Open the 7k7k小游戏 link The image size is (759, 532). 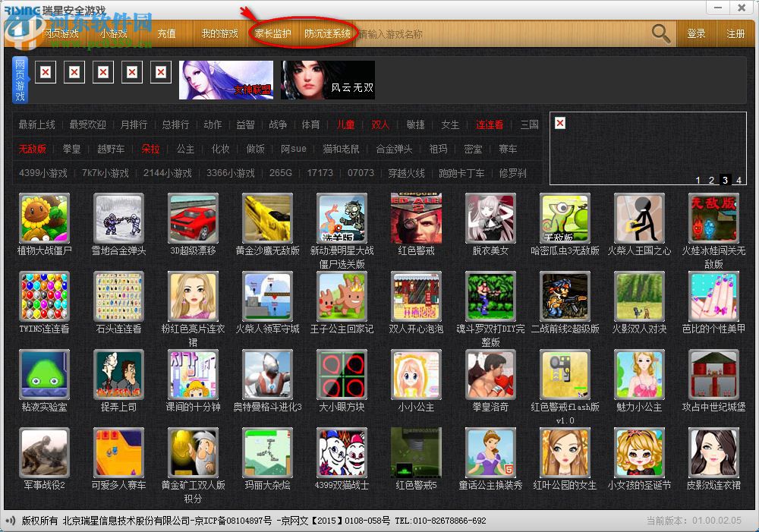click(106, 173)
